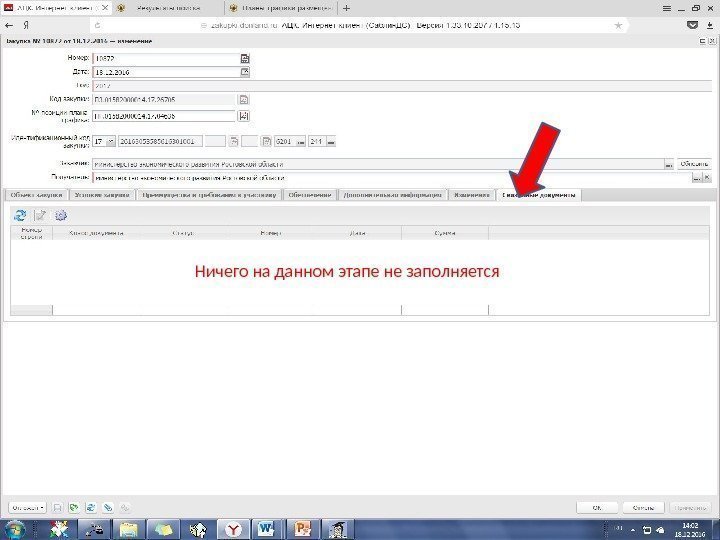Reload the page with the browser reload icon

(x=97, y=26)
